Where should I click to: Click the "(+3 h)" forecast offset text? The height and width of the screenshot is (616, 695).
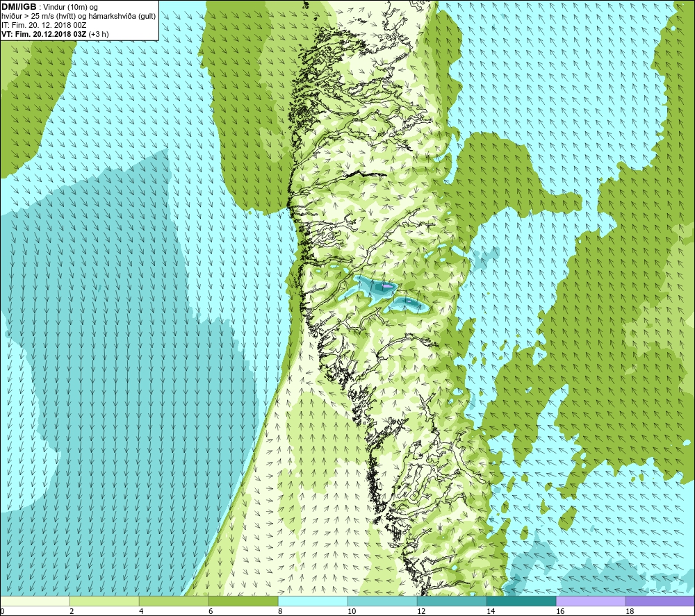99,33
